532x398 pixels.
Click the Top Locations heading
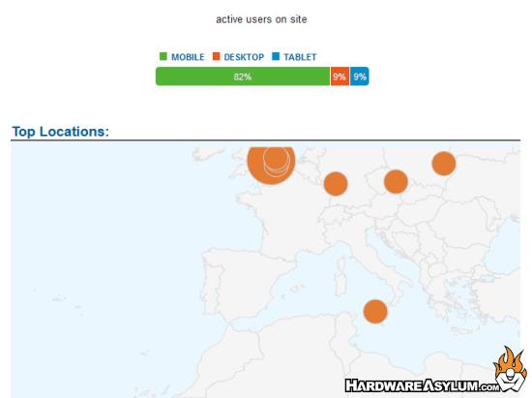tap(61, 132)
